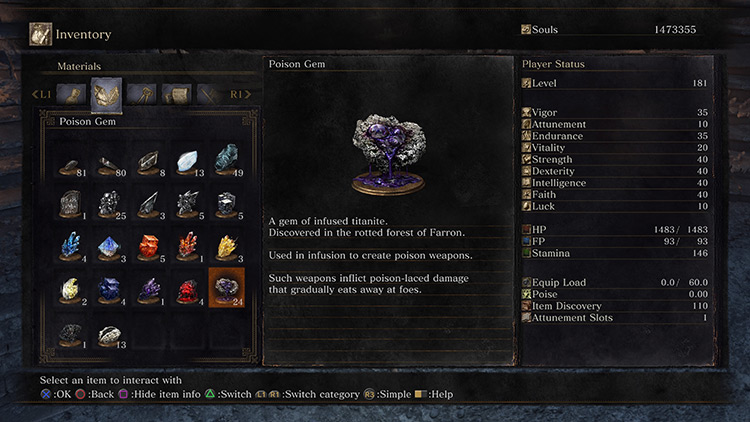Pick the teal titanite scale stack of 49
Screen dimensions: 750x422
pos(227,161)
